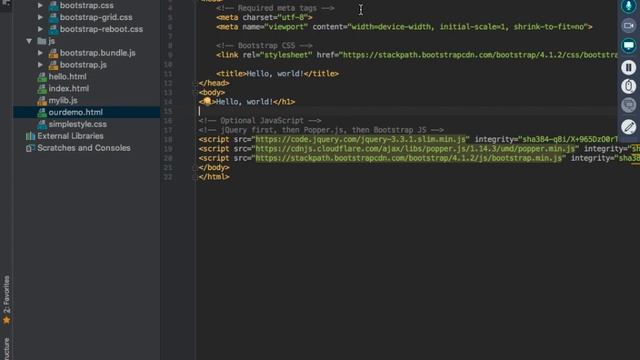Open the Structure tool window tab
The height and width of the screenshot is (360, 640).
tap(6, 349)
